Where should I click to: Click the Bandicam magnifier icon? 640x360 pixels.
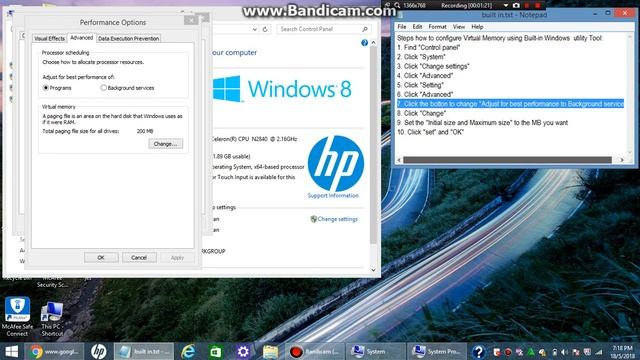(397, 5)
